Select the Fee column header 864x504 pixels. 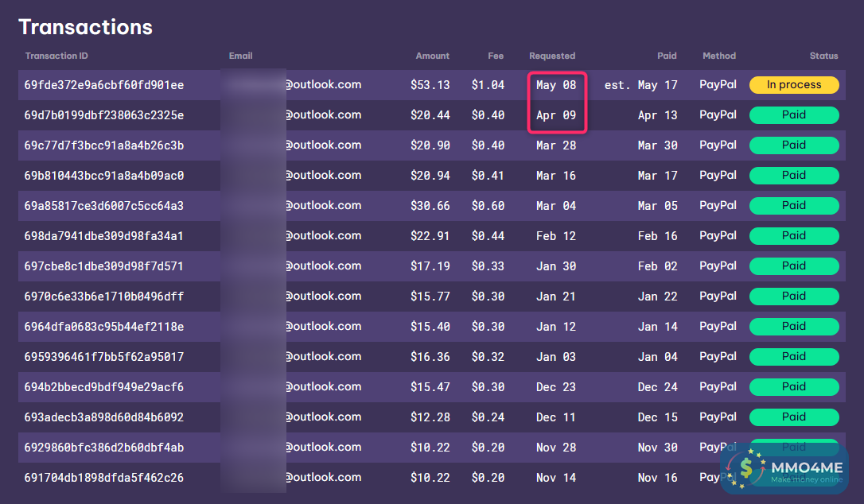click(496, 56)
